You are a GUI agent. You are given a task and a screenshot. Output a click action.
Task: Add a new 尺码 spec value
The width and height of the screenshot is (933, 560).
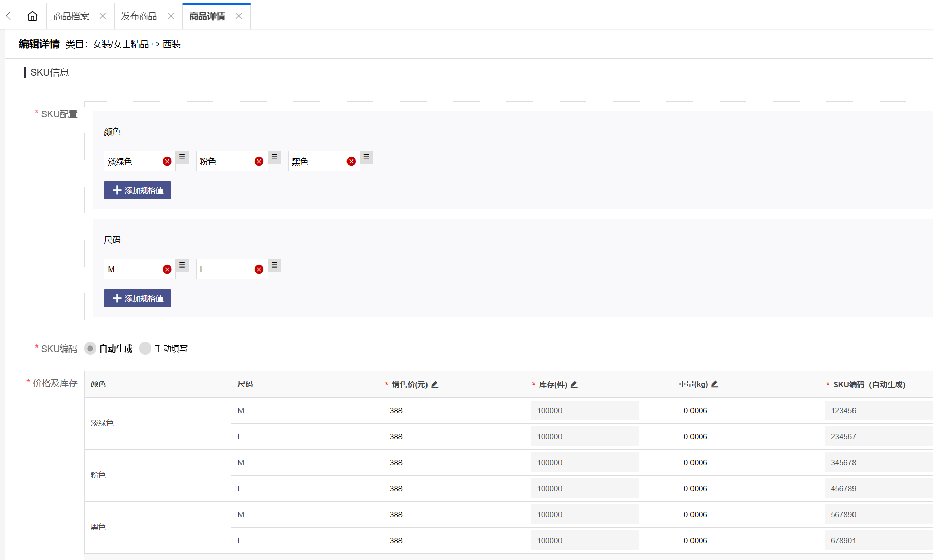pyautogui.click(x=138, y=299)
